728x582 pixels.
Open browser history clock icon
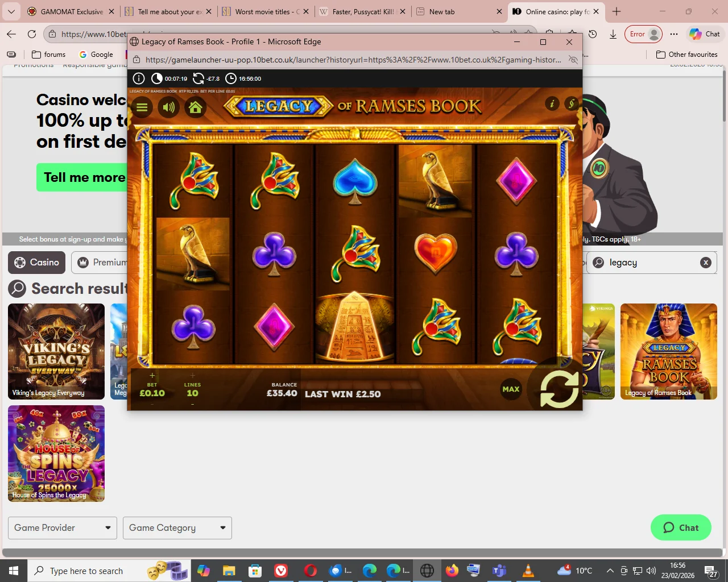[x=593, y=34]
